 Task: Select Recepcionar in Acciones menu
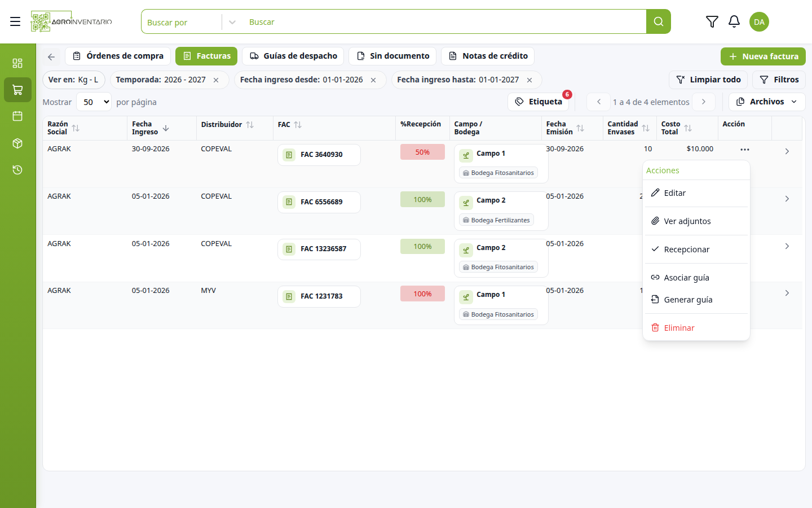696,249
